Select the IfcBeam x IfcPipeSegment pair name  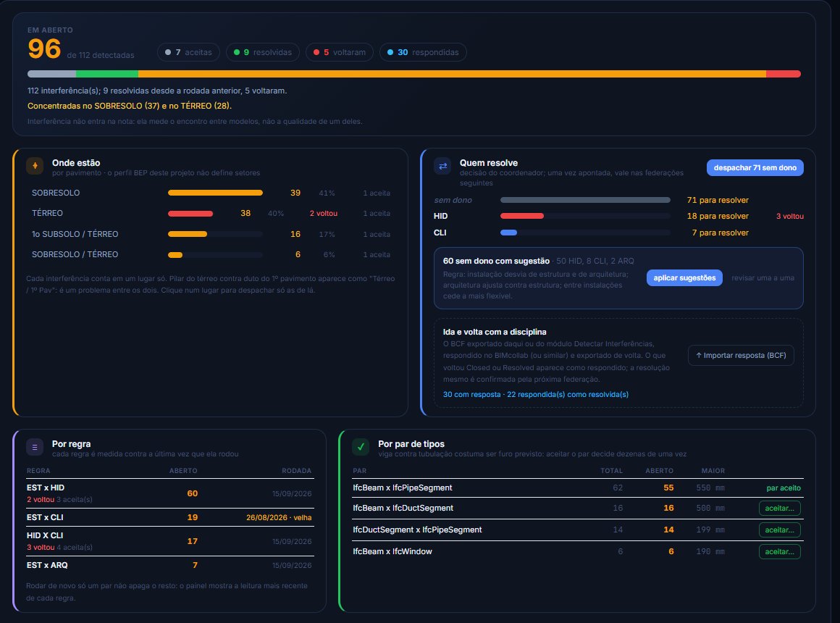[x=403, y=488]
